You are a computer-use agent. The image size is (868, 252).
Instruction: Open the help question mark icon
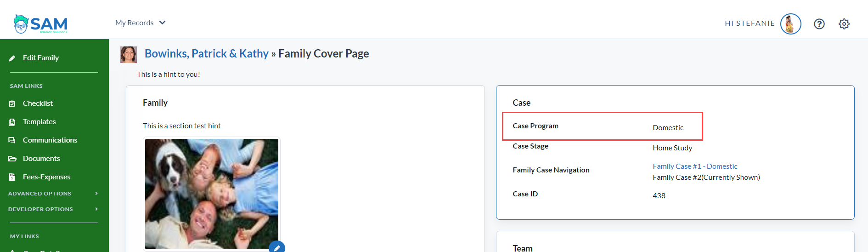click(x=819, y=24)
